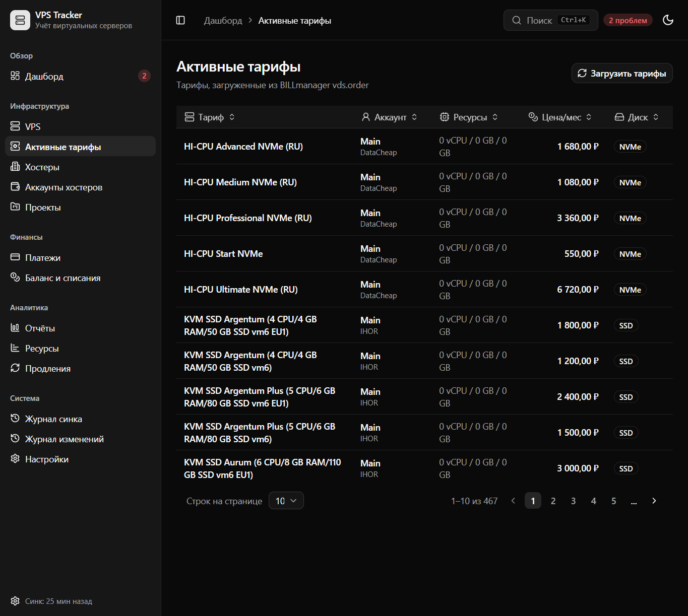Click the Хостеры building icon

point(15,167)
